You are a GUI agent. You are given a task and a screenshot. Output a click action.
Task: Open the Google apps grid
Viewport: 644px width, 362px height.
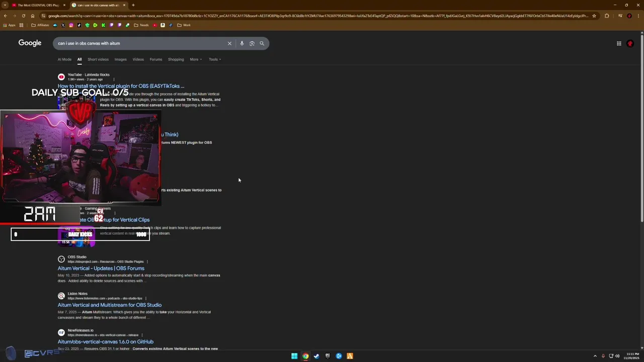point(619,43)
